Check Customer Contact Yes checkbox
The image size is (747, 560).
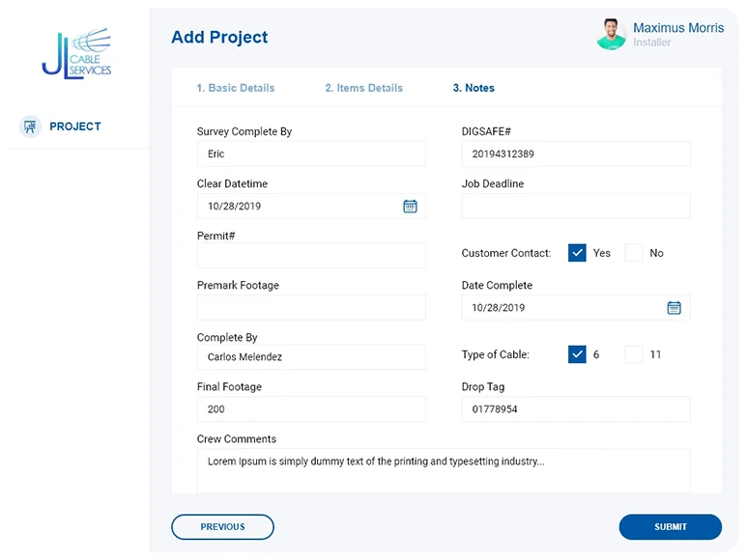(577, 253)
